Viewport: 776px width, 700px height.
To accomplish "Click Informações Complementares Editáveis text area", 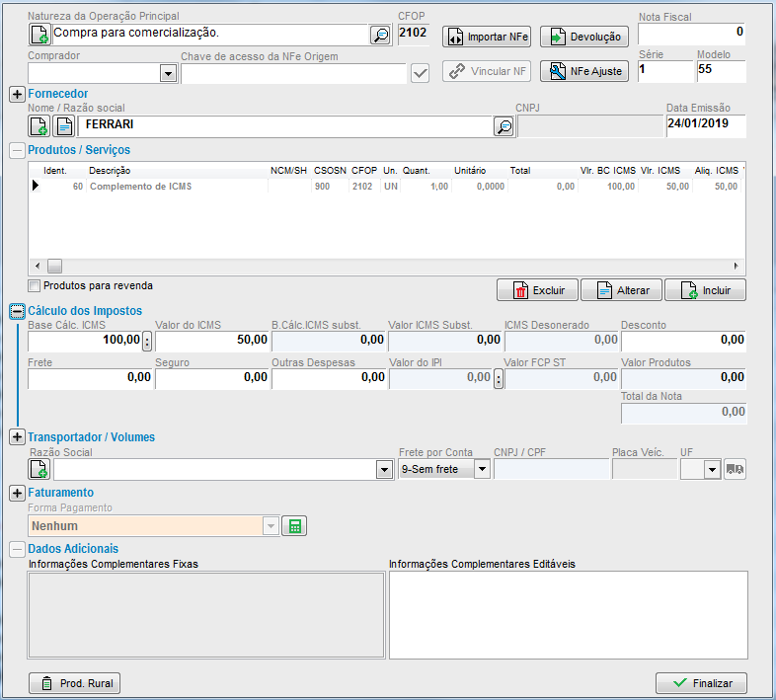I will (568, 614).
